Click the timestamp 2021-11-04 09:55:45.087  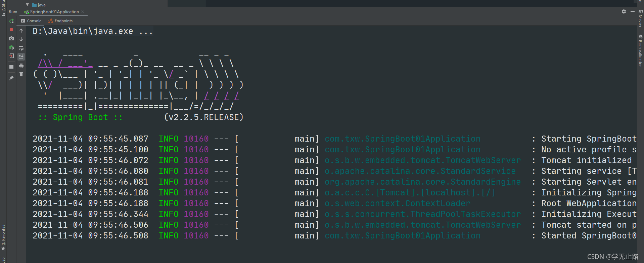click(90, 139)
